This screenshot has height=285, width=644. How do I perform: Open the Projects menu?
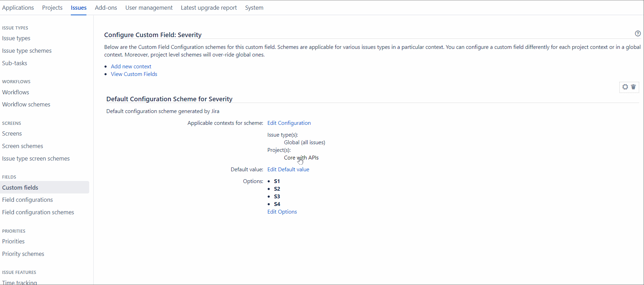point(52,7)
